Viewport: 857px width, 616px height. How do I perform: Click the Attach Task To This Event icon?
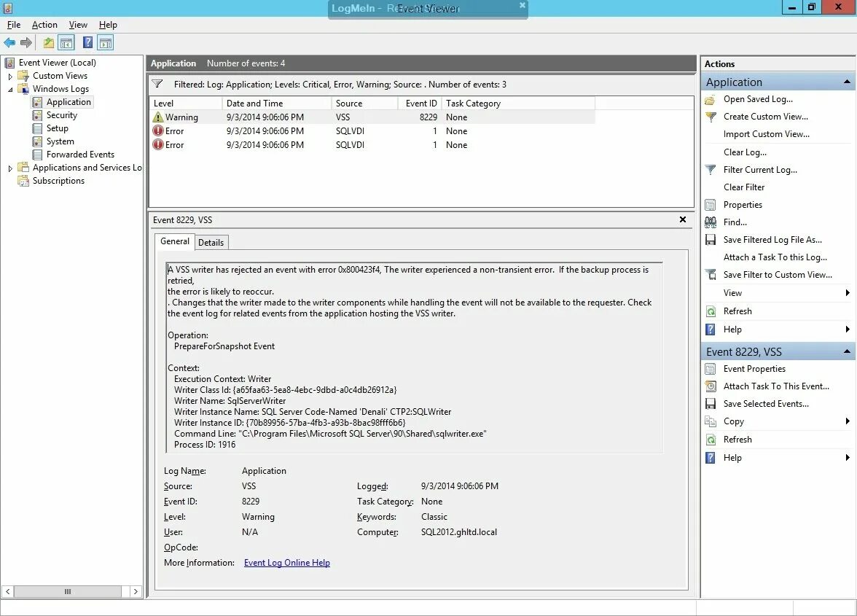tap(711, 386)
